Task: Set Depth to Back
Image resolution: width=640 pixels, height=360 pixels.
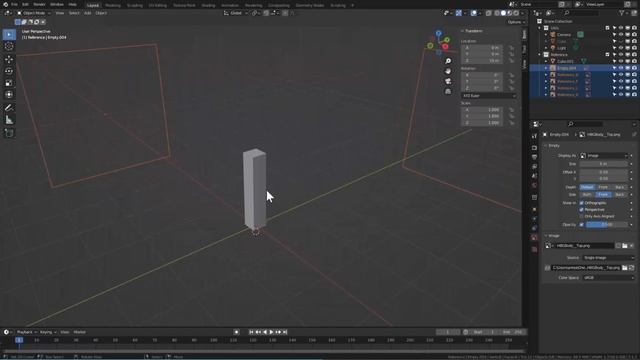Action: [619, 187]
